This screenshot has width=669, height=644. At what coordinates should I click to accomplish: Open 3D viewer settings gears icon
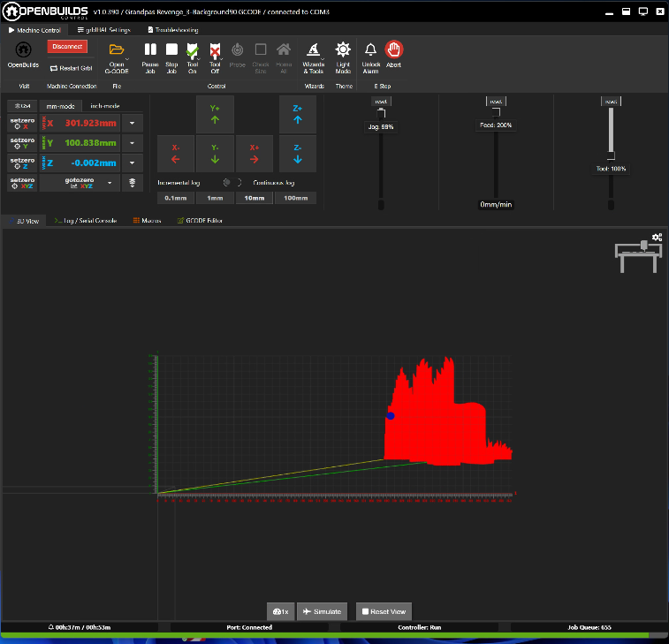click(657, 238)
